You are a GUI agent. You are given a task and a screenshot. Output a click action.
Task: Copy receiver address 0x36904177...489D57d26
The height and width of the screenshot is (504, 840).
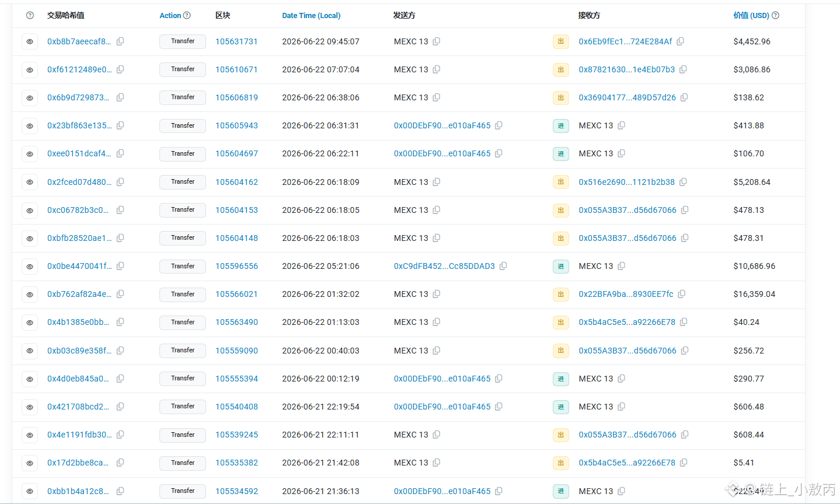click(684, 97)
